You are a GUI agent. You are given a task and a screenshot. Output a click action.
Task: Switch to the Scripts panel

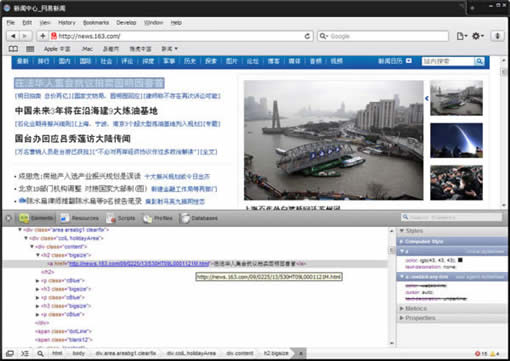(x=121, y=218)
